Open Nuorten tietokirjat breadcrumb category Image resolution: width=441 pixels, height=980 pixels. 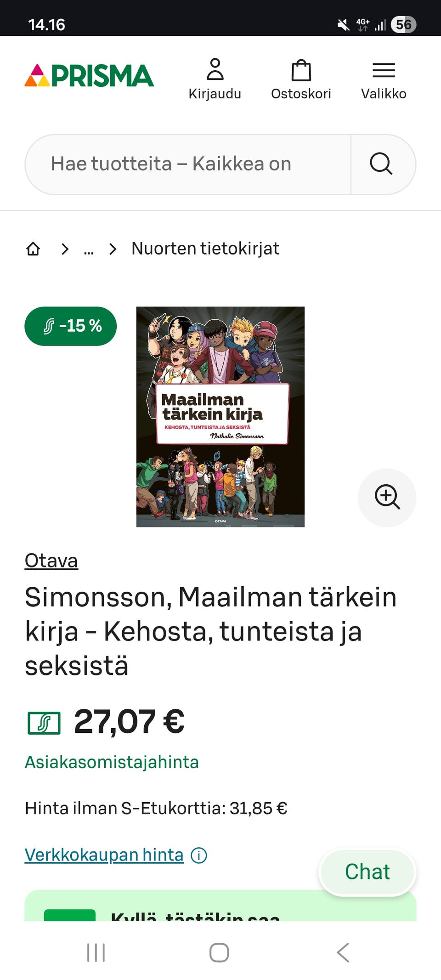pos(205,249)
